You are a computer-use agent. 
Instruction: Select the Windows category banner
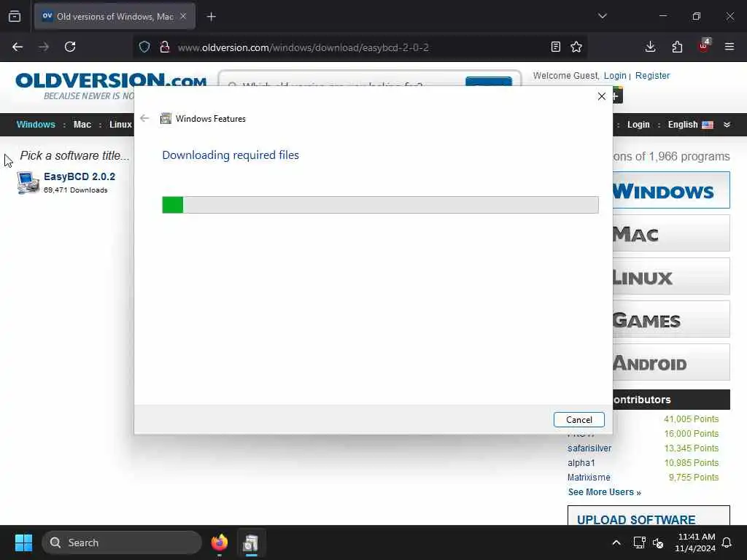point(671,190)
